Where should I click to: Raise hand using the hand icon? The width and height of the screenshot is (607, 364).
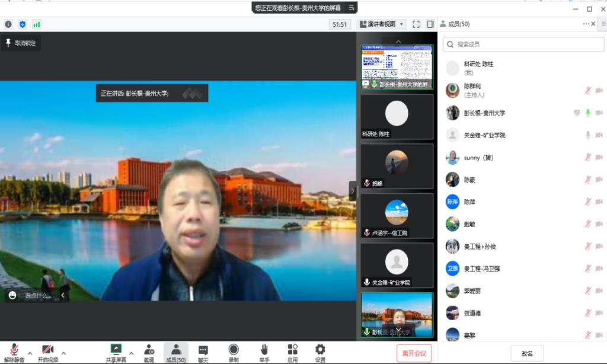pos(264,350)
